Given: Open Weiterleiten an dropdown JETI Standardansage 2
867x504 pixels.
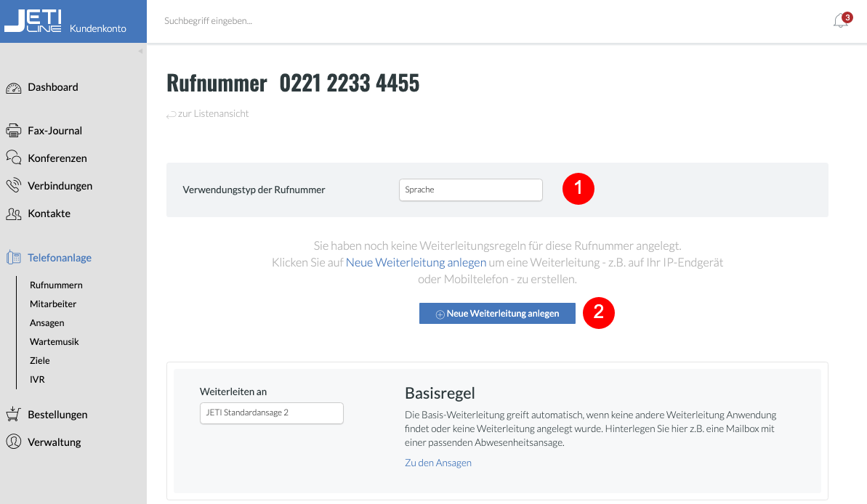Looking at the screenshot, I should click(x=272, y=412).
